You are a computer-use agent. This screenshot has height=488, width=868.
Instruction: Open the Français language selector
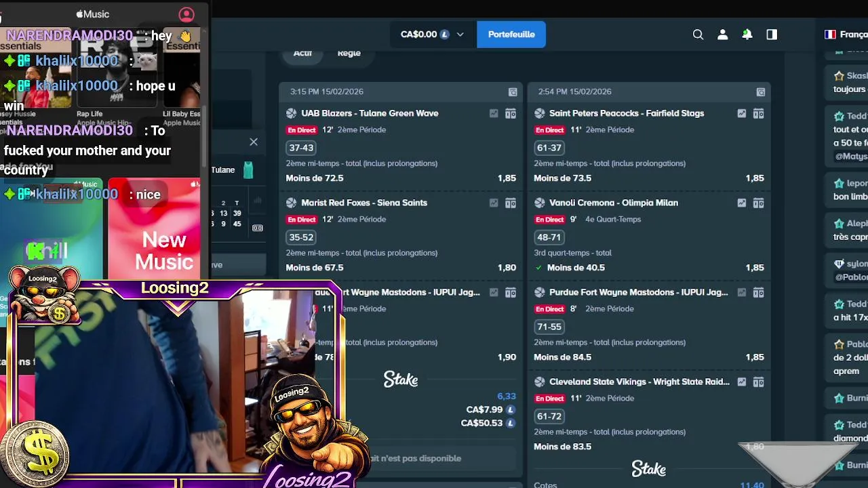click(x=846, y=35)
